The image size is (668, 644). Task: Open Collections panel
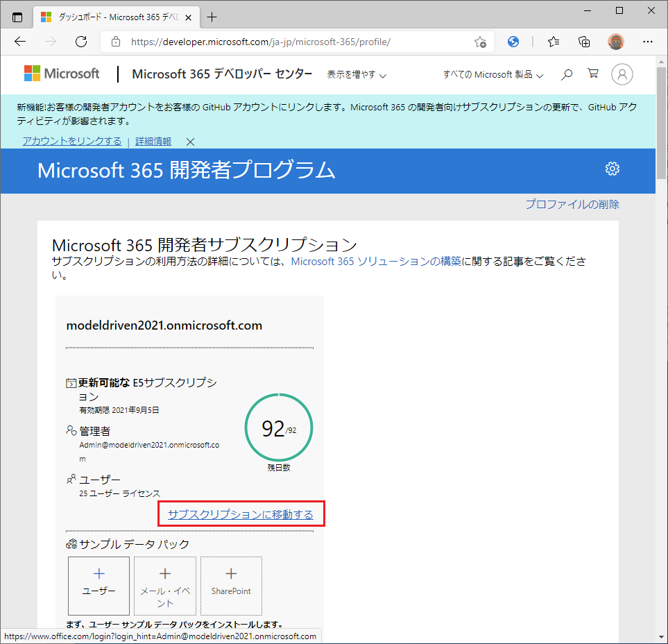pos(584,42)
